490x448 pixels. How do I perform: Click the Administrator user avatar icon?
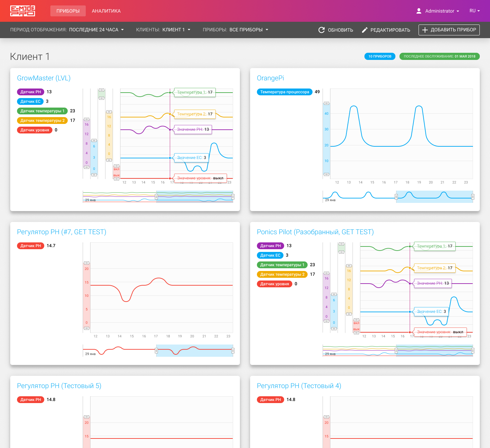pos(419,11)
